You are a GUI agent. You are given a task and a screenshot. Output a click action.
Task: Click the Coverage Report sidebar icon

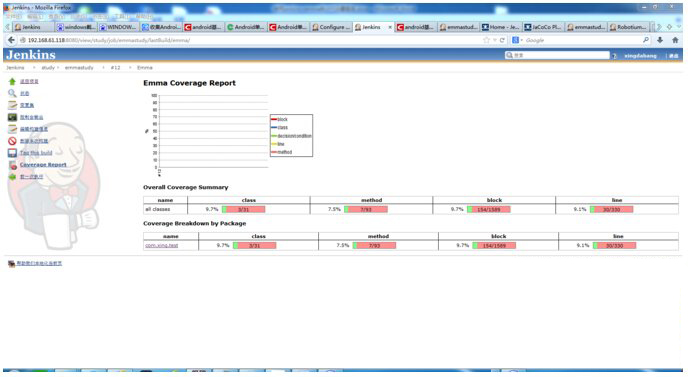(12, 165)
